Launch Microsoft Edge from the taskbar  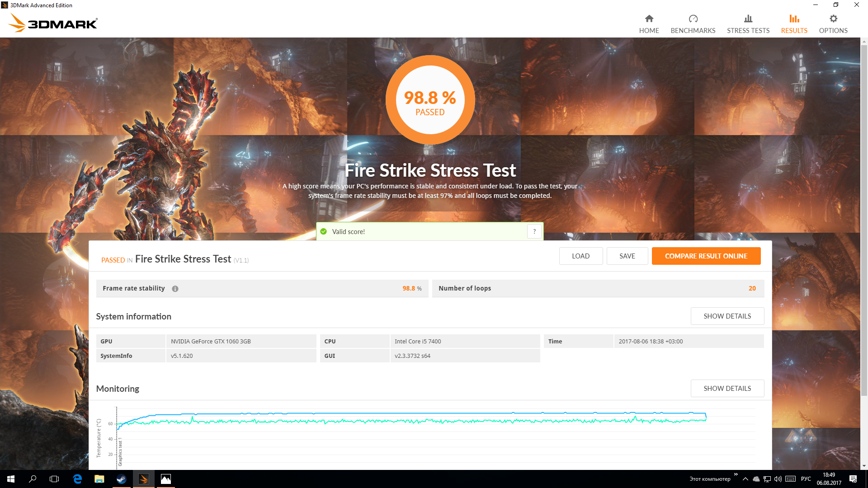(77, 479)
